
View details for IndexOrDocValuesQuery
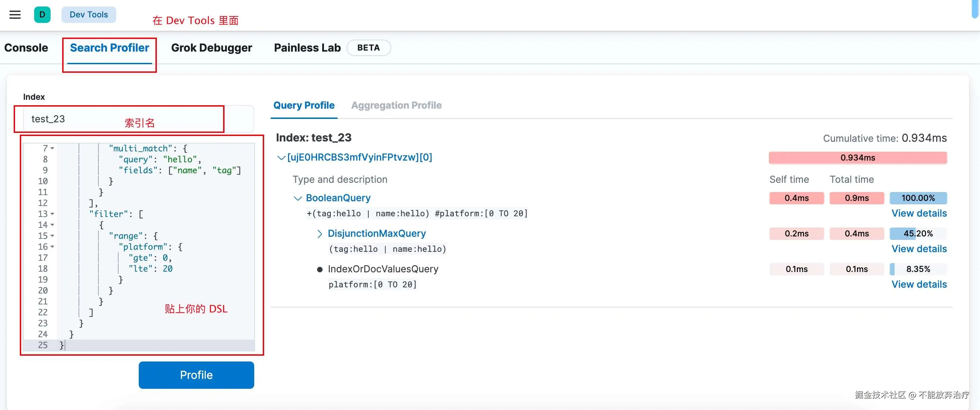[x=919, y=285]
